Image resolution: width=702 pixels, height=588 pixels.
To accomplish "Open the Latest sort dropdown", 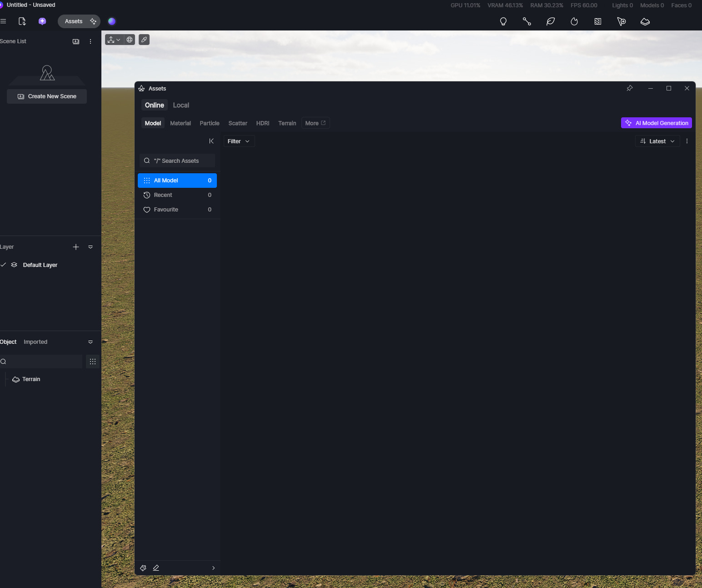I will [x=657, y=141].
